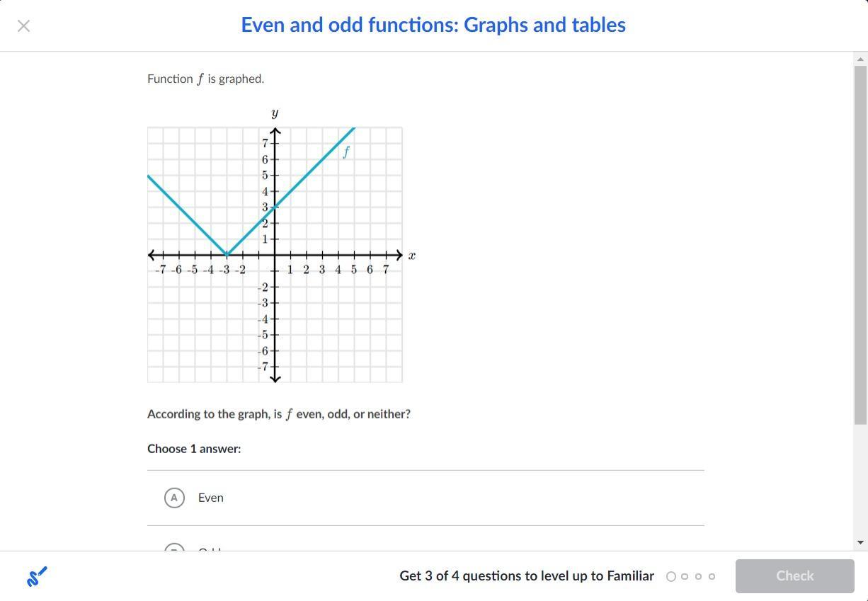Screen dimensions: 868x601
Task: Click the vertical scrollbar thumb
Action: (861, 244)
